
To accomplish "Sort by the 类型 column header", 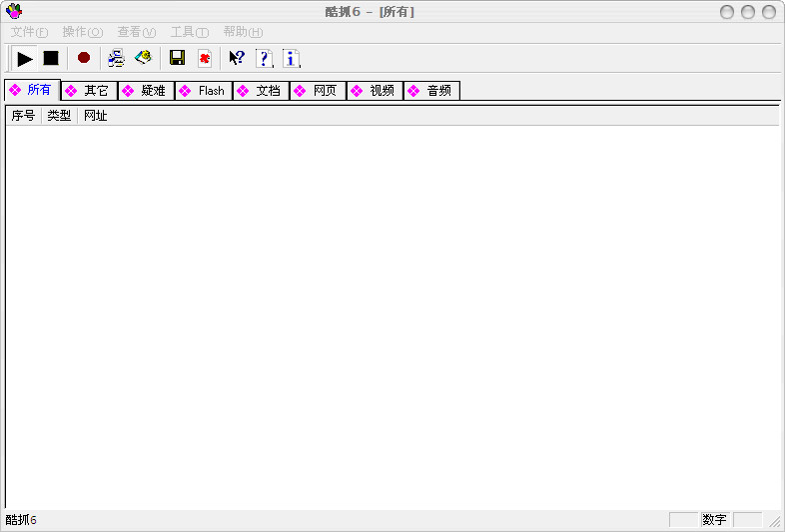I will (59, 116).
